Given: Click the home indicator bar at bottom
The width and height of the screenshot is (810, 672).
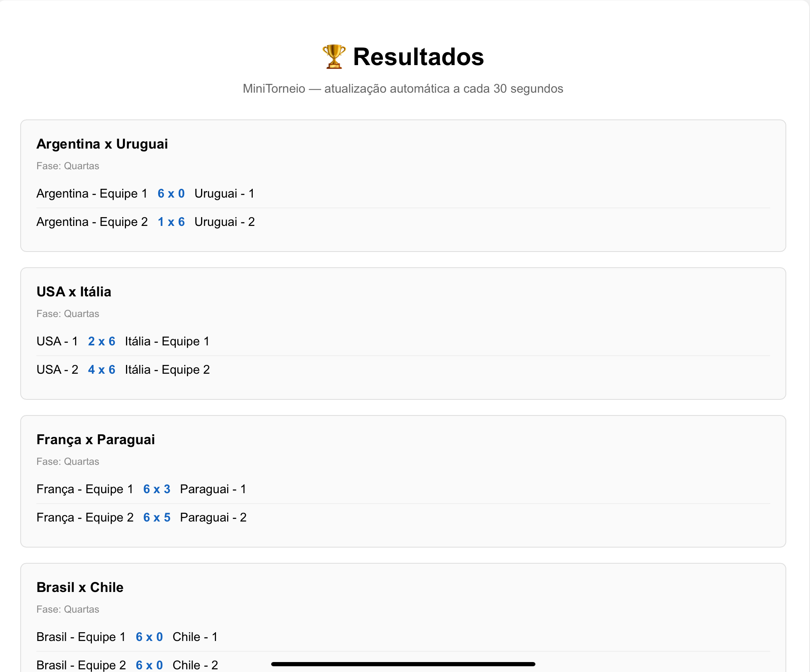Looking at the screenshot, I should [x=403, y=664].
